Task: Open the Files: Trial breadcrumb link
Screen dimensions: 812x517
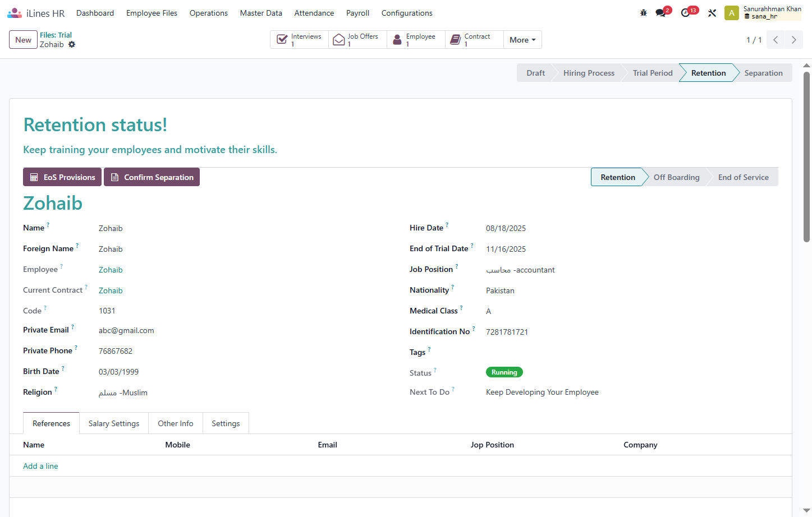Action: click(56, 35)
